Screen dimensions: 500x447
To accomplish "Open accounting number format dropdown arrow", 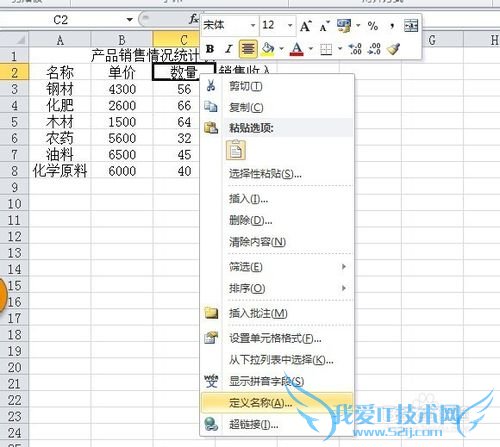I will click(358, 25).
